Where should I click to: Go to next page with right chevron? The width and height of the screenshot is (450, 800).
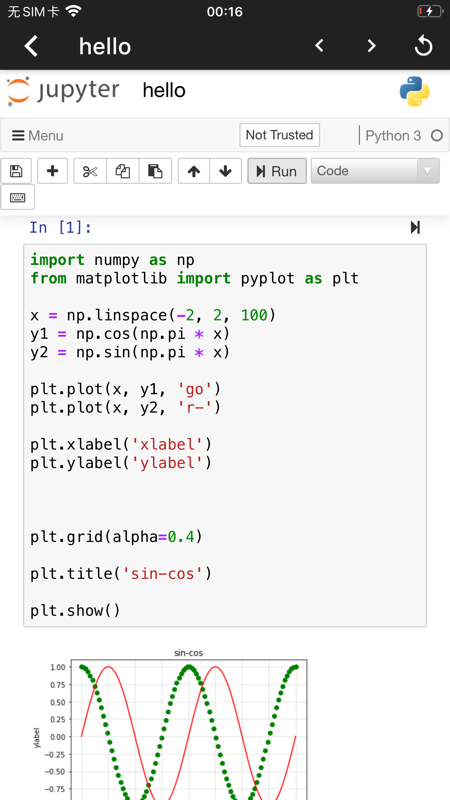pos(371,46)
